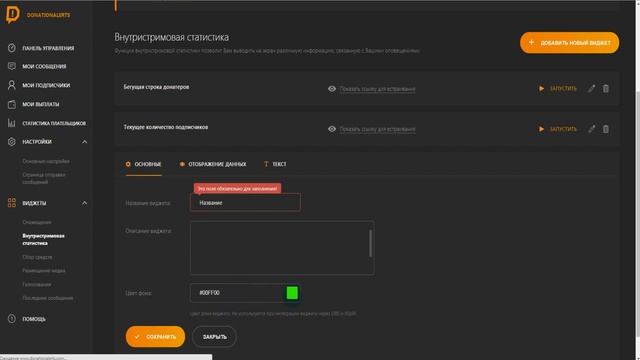Screen dimensions: 640x360
Task: Show embed link for Текущее количество подписчиков
Action: (378, 129)
